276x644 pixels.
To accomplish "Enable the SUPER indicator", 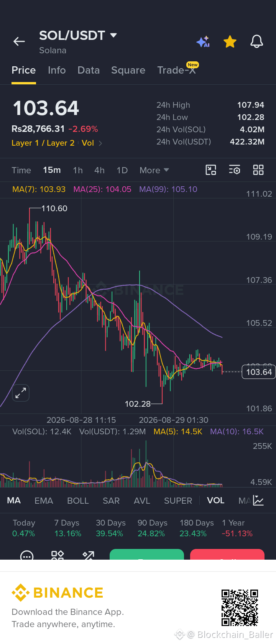I will click(x=178, y=501).
